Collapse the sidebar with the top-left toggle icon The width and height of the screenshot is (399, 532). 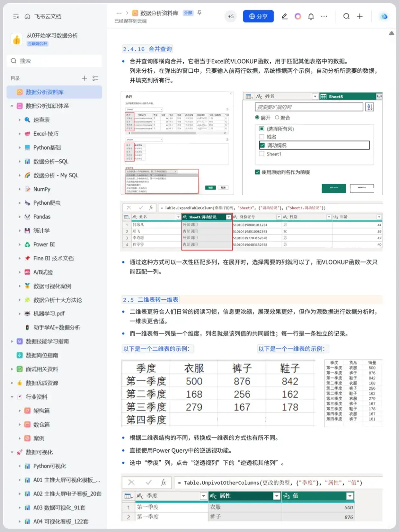pos(16,16)
